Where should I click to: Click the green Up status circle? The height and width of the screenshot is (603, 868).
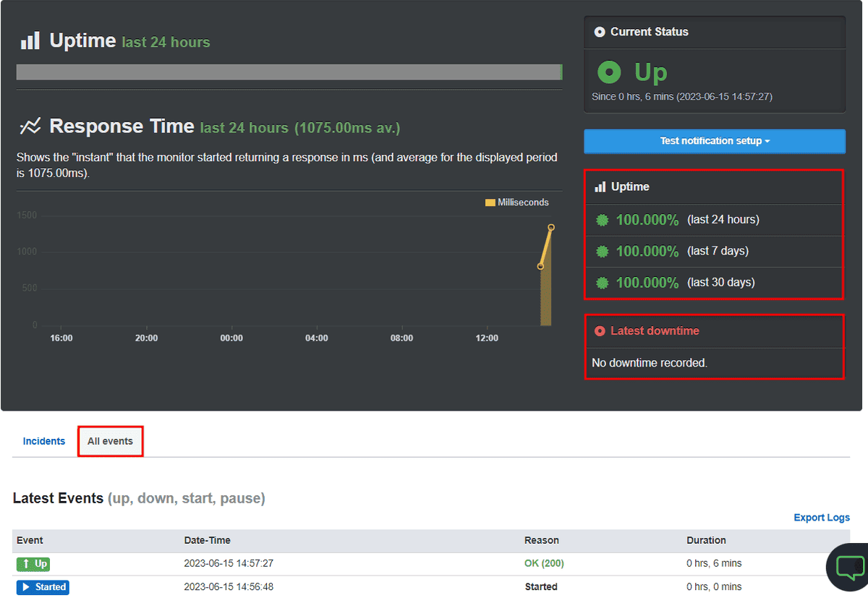tap(609, 72)
